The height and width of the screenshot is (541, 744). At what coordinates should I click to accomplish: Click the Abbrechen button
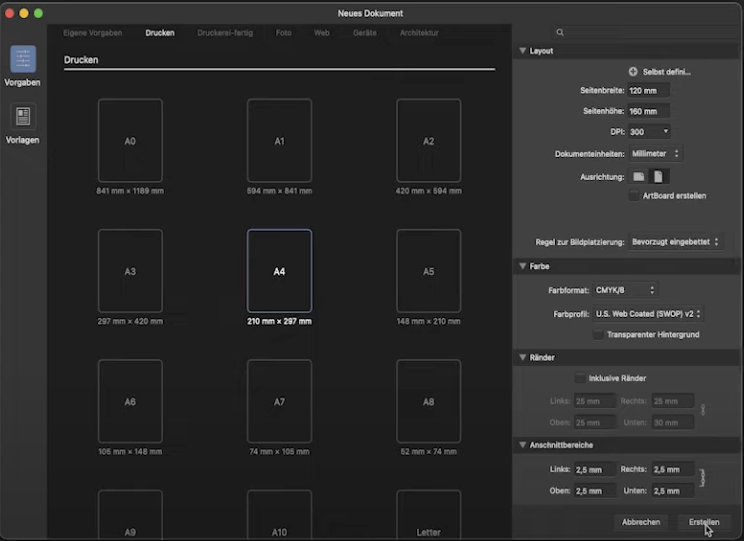click(x=641, y=522)
